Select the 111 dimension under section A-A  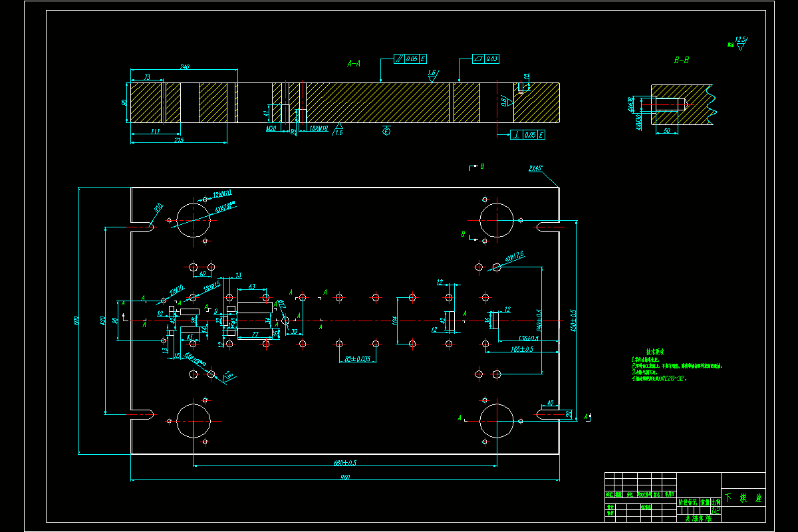155,132
